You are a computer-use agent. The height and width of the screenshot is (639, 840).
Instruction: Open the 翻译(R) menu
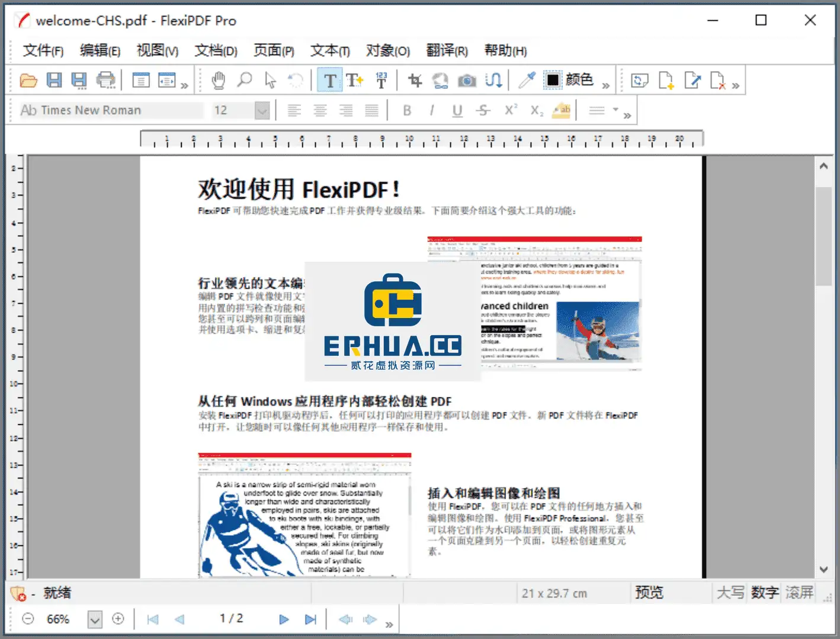coord(448,51)
